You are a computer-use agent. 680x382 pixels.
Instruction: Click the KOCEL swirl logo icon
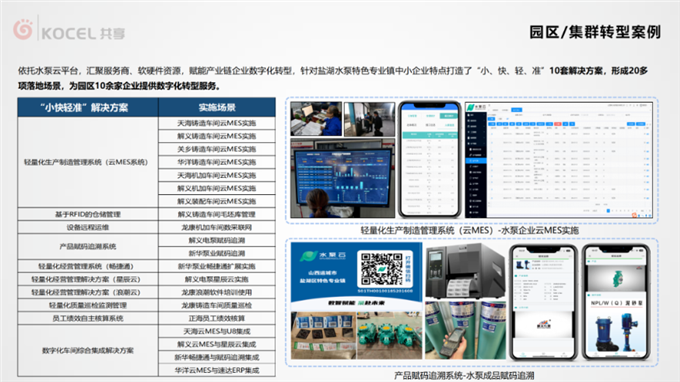pos(23,29)
